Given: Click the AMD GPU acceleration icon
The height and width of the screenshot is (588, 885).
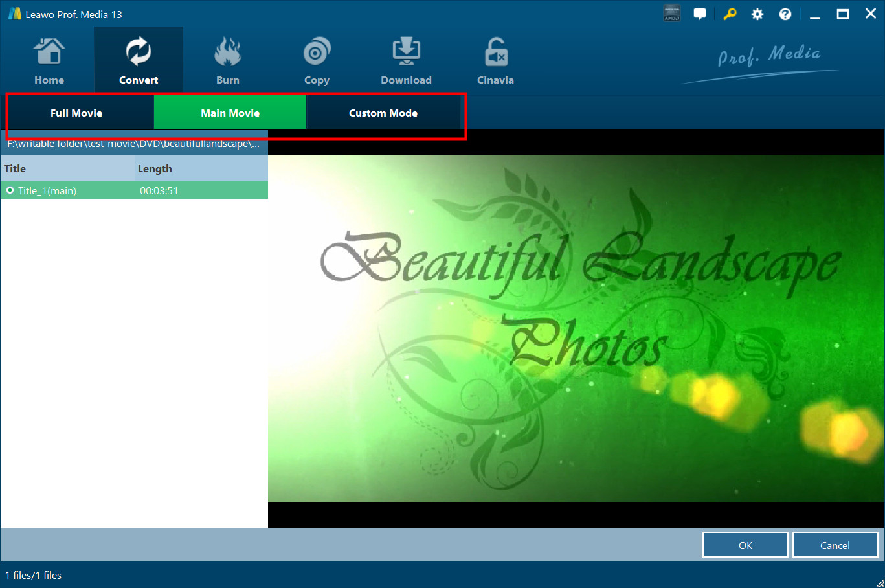Looking at the screenshot, I should click(x=672, y=14).
